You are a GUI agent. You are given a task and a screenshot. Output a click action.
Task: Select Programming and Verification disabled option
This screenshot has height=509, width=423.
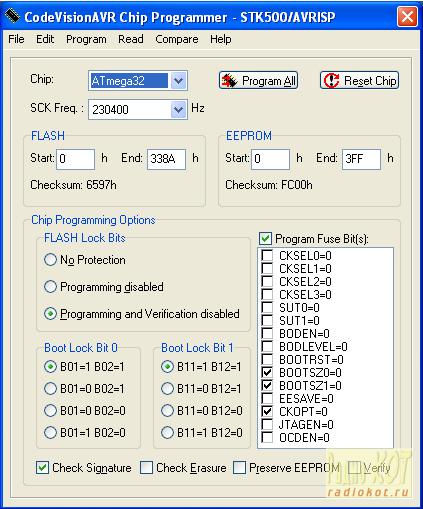coord(51,314)
